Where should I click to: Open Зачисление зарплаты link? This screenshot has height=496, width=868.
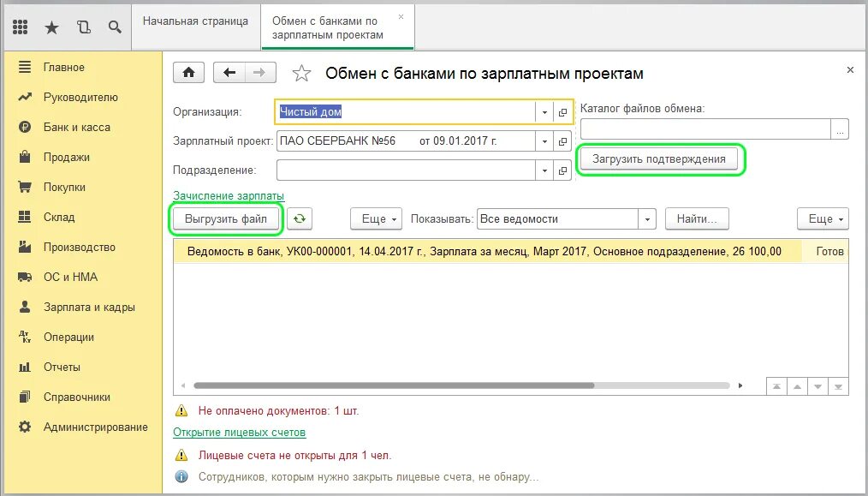229,195
